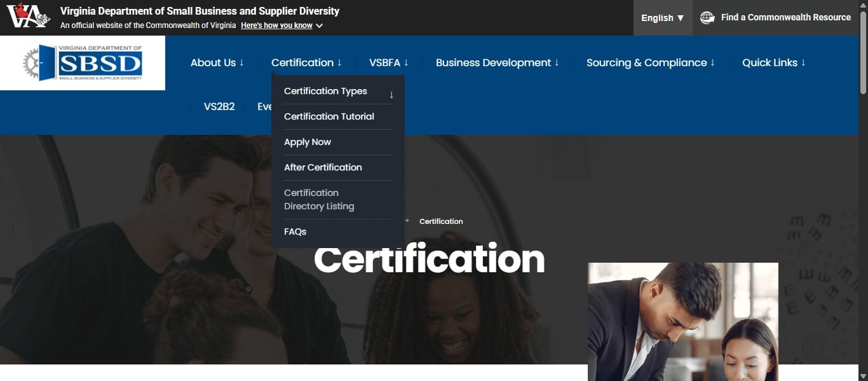Click the Here's how you know link
This screenshot has height=381, width=868.
tap(276, 25)
